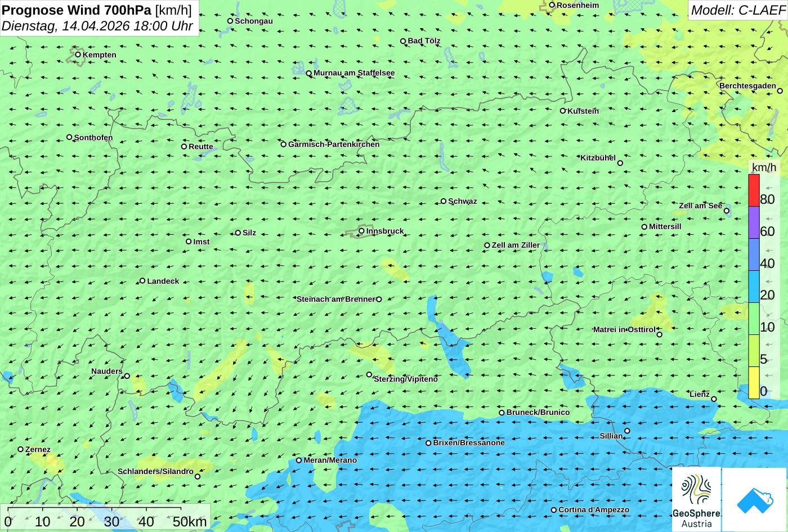The height and width of the screenshot is (532, 788).
Task: Click the 'Garmisch-Partenkirchen' label
Action: 334,144
